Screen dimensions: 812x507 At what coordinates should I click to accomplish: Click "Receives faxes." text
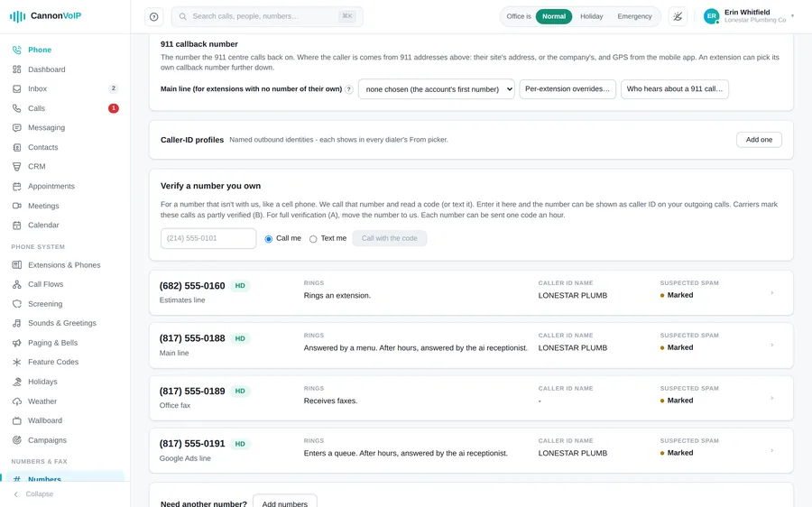click(330, 401)
